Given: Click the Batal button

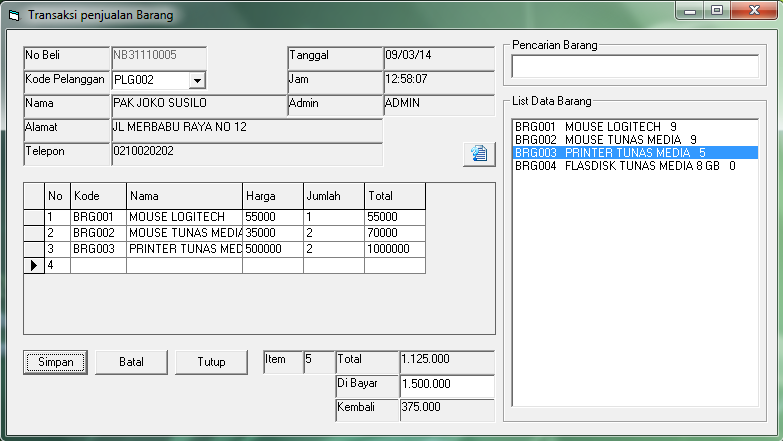Looking at the screenshot, I should pos(131,362).
